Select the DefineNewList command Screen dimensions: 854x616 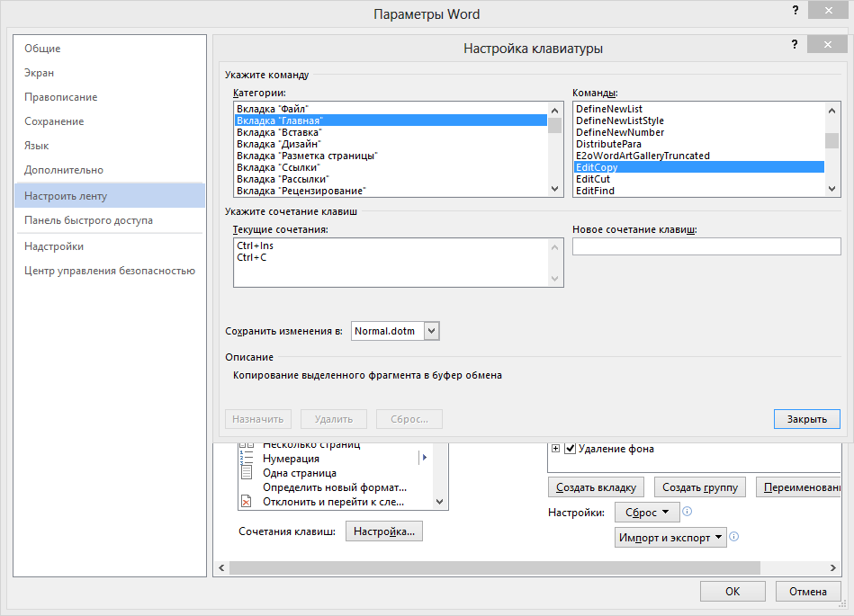tap(699, 109)
